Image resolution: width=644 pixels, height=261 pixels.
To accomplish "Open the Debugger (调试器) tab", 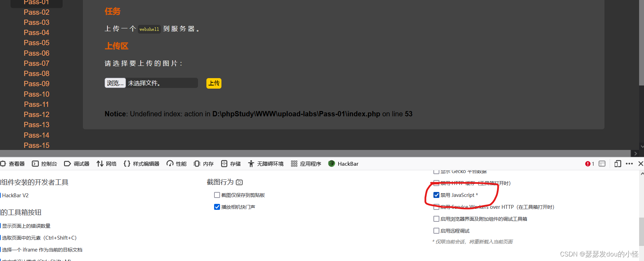I will [77, 164].
